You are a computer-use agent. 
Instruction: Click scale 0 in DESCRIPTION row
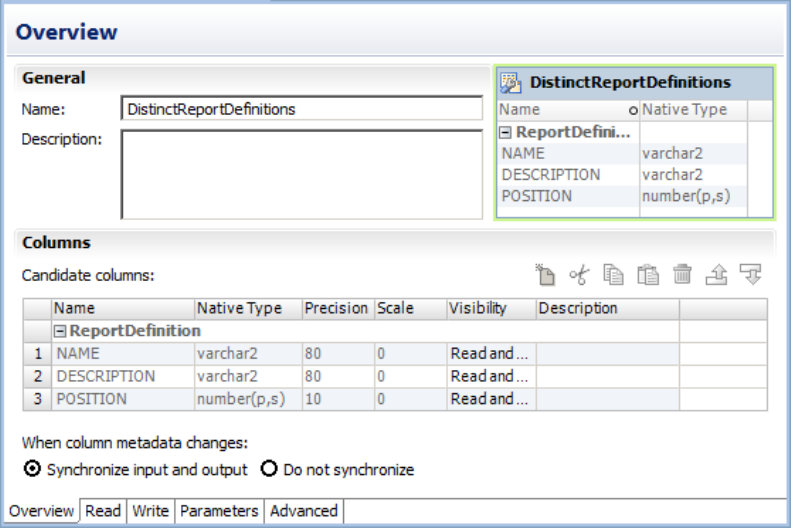pos(411,376)
